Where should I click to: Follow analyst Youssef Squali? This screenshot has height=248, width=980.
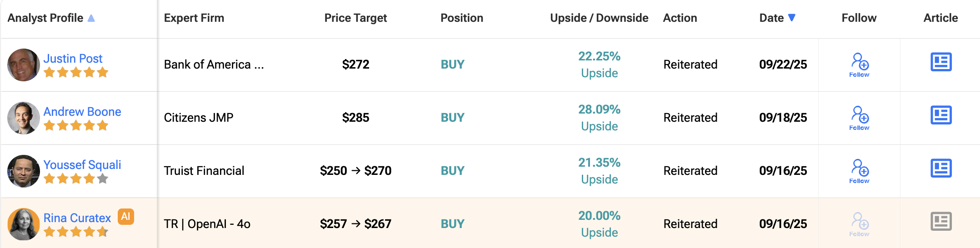tap(859, 171)
